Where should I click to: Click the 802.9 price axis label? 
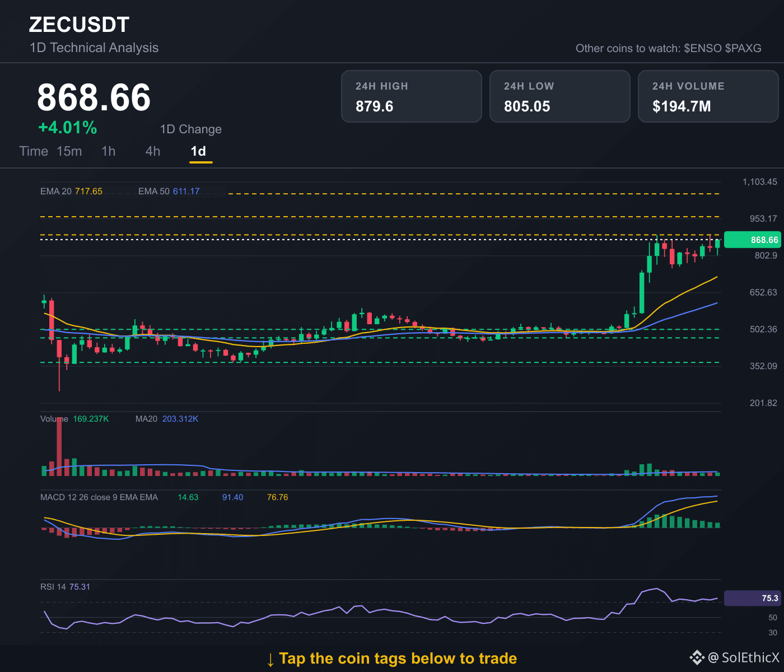tap(766, 255)
